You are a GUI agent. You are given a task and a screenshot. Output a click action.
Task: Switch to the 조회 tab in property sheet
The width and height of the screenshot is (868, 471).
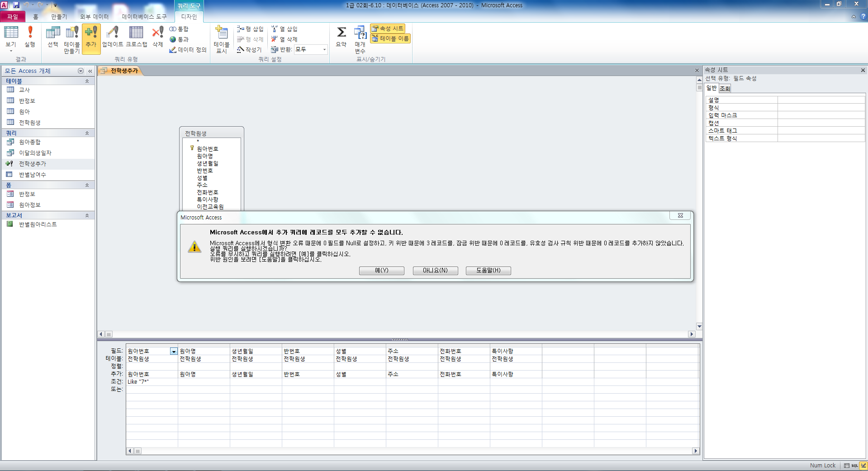tap(725, 88)
